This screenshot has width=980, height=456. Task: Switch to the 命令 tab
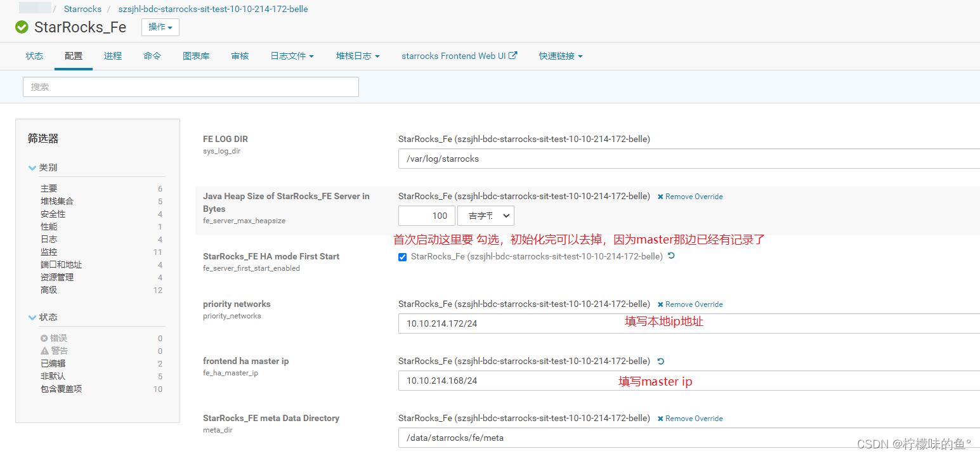152,56
